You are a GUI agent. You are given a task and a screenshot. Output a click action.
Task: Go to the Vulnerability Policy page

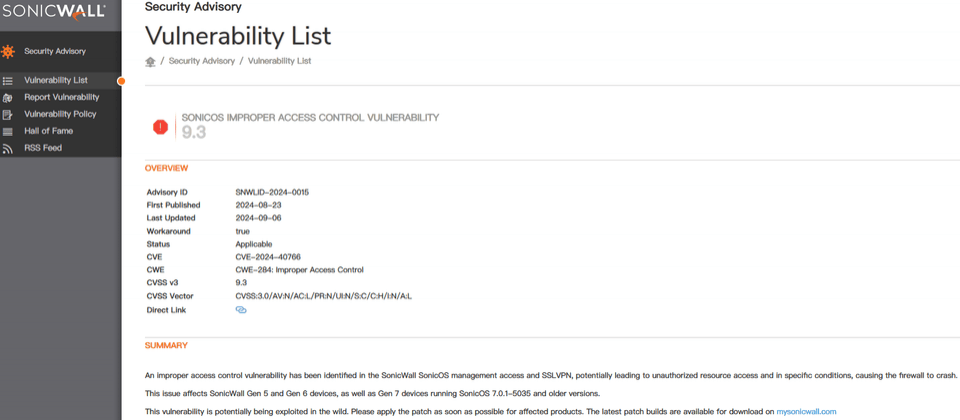(60, 114)
